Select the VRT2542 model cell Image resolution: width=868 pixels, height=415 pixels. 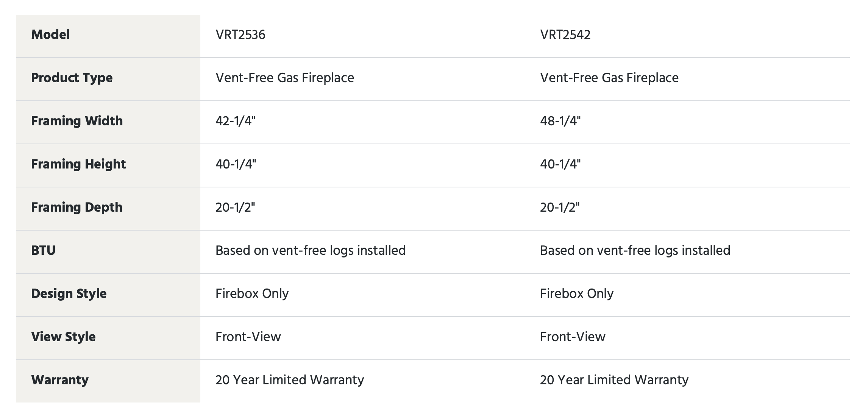pyautogui.click(x=565, y=35)
